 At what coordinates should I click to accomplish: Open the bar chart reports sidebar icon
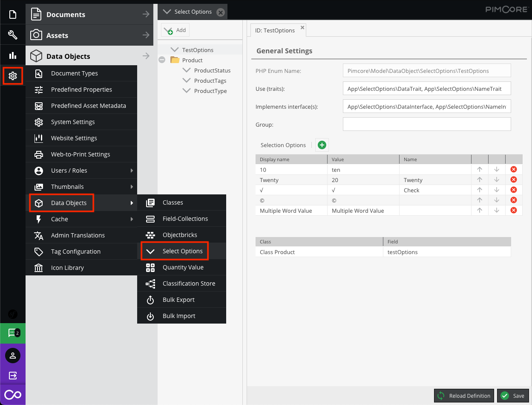point(13,55)
